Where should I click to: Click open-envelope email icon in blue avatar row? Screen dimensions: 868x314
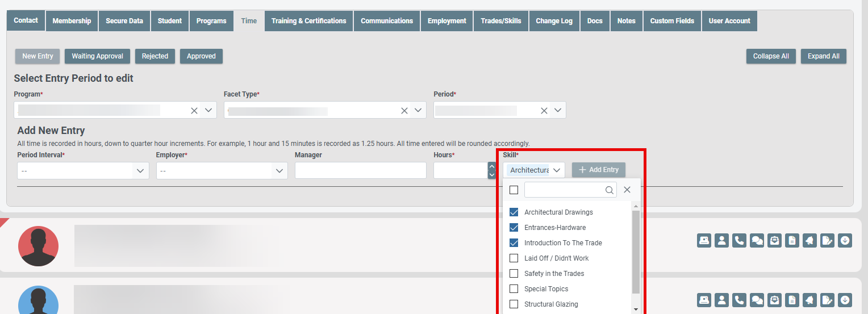point(774,299)
